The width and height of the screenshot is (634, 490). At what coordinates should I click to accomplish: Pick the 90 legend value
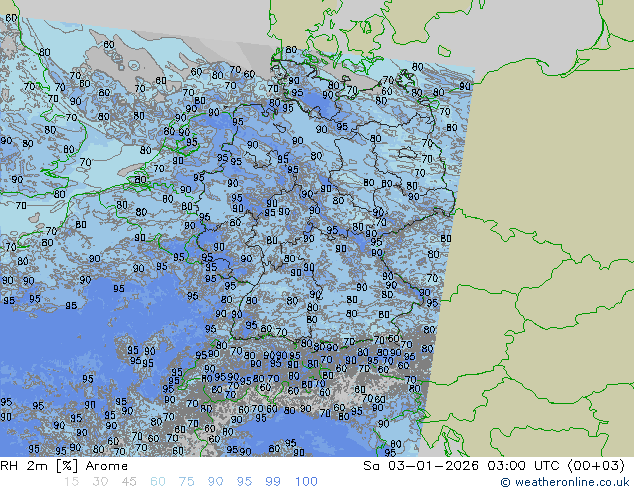(x=216, y=482)
